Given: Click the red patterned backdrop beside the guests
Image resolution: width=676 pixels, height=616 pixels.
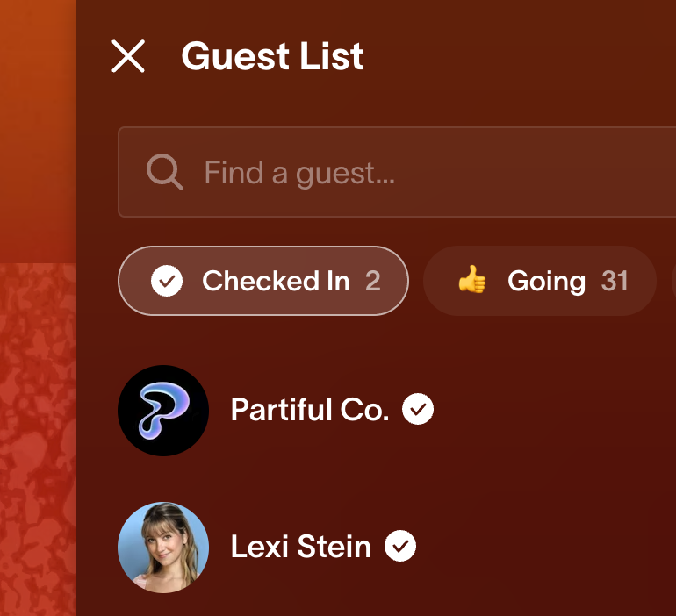Looking at the screenshot, I should (38, 440).
